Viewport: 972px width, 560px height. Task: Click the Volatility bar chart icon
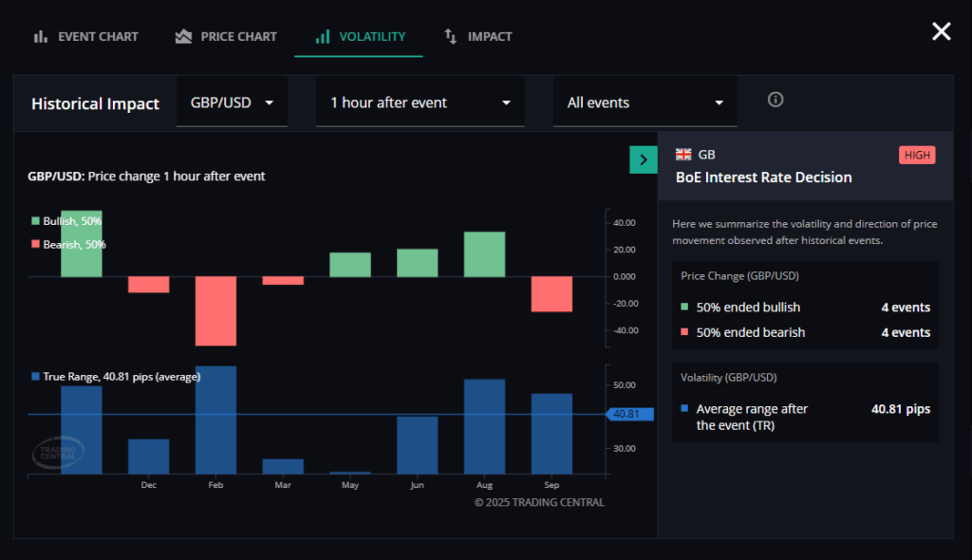[x=323, y=37]
